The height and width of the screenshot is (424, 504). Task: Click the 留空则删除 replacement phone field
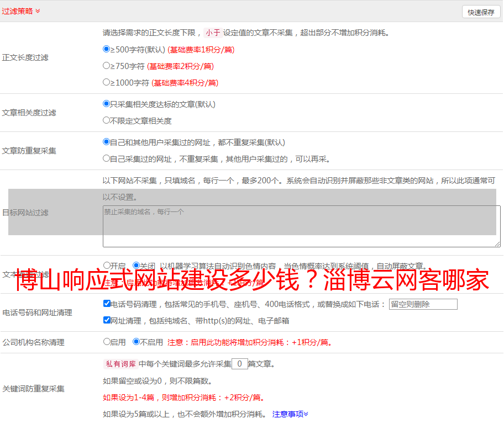pyautogui.click(x=423, y=304)
